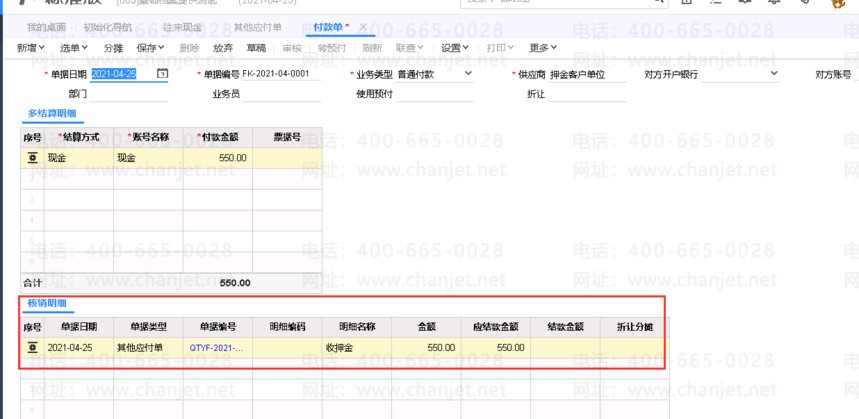The width and height of the screenshot is (859, 419).
Task: Click the 收押金 cell under 明细名称
Action: click(x=357, y=348)
